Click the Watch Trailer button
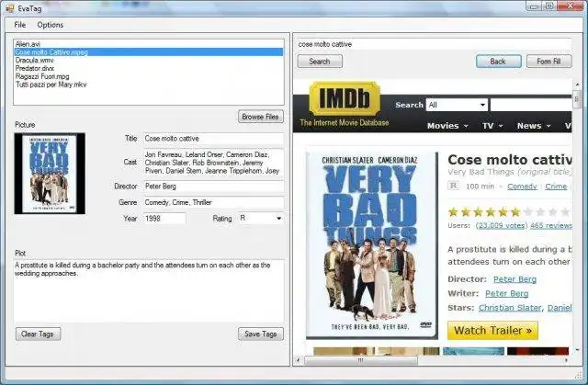Viewport: 588px width, 385px height. click(x=492, y=330)
